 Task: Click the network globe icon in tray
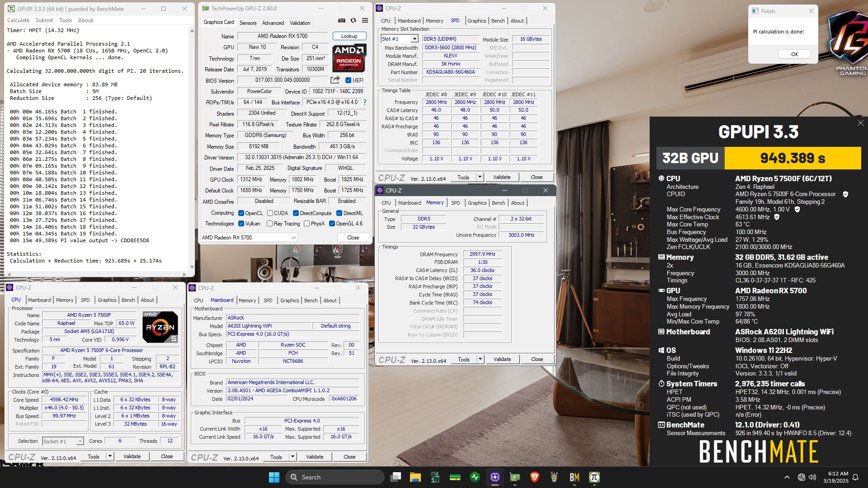(801, 477)
